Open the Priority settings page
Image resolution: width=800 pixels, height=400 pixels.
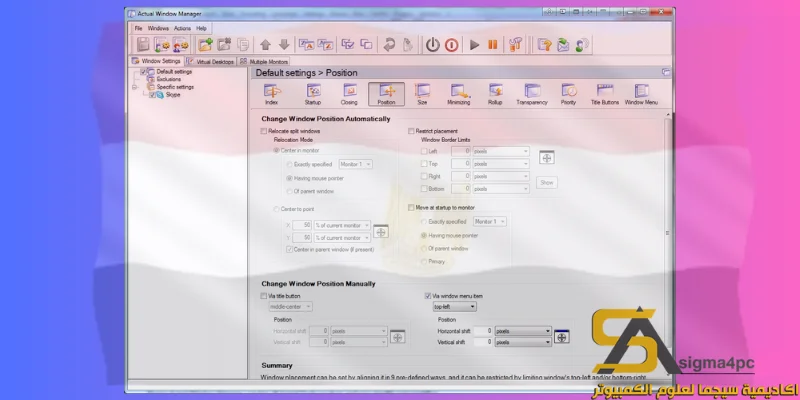pyautogui.click(x=568, y=94)
